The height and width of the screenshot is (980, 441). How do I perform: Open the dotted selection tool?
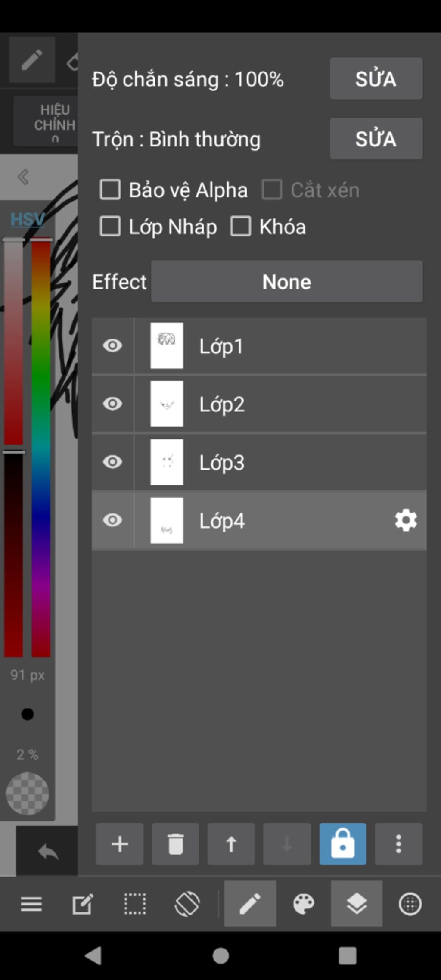coord(135,904)
